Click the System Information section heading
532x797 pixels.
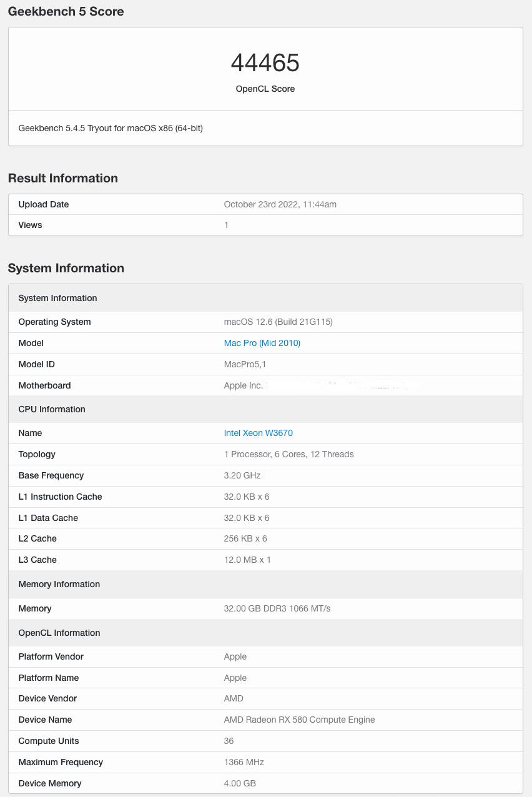point(66,268)
